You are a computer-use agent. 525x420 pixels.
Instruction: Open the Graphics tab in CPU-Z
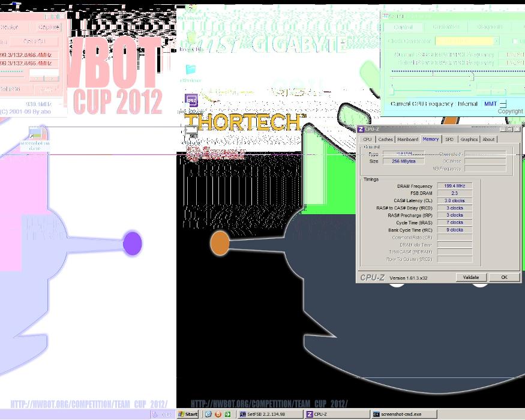[x=469, y=139]
